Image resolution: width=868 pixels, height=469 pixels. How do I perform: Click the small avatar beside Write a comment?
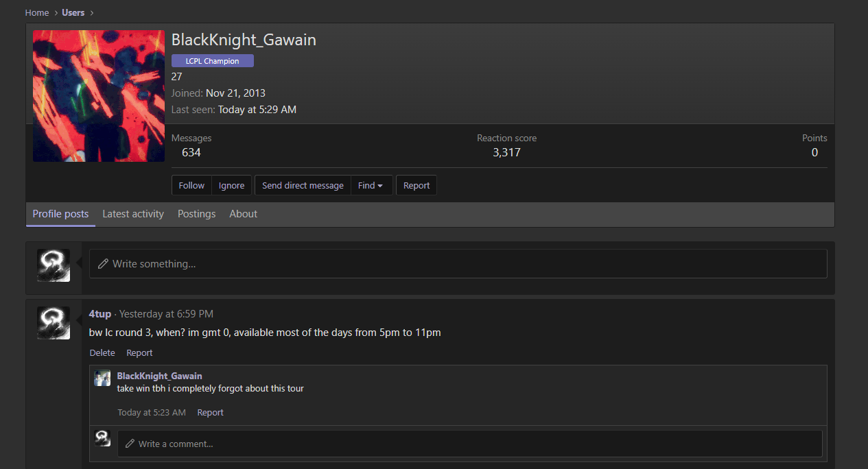click(102, 438)
